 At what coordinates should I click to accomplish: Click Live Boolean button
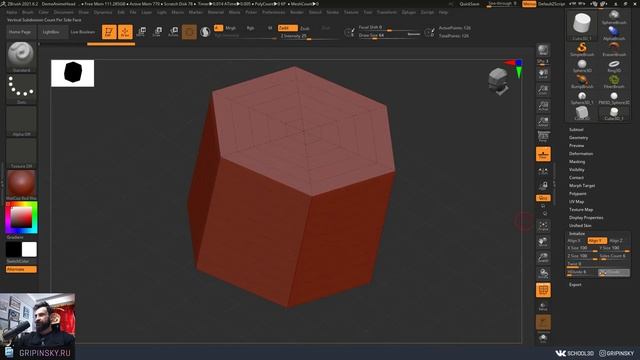click(x=82, y=32)
